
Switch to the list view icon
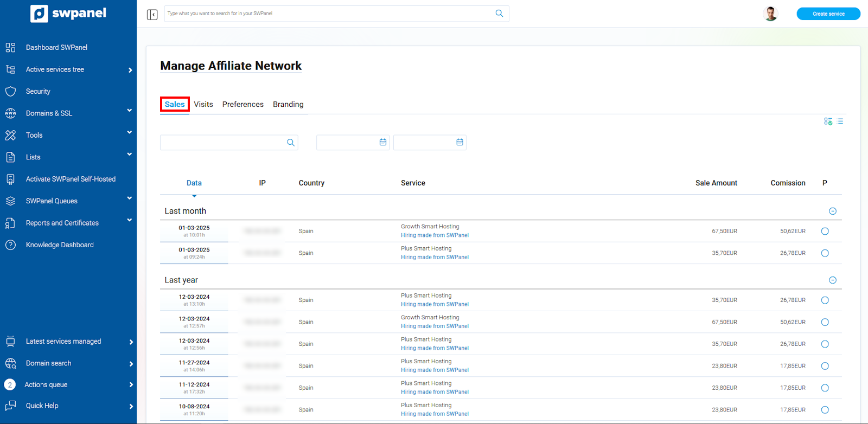840,121
